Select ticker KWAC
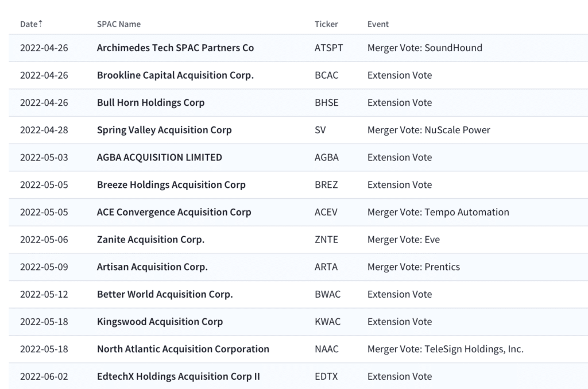Screen dimensions: 588x389 pyautogui.click(x=328, y=322)
